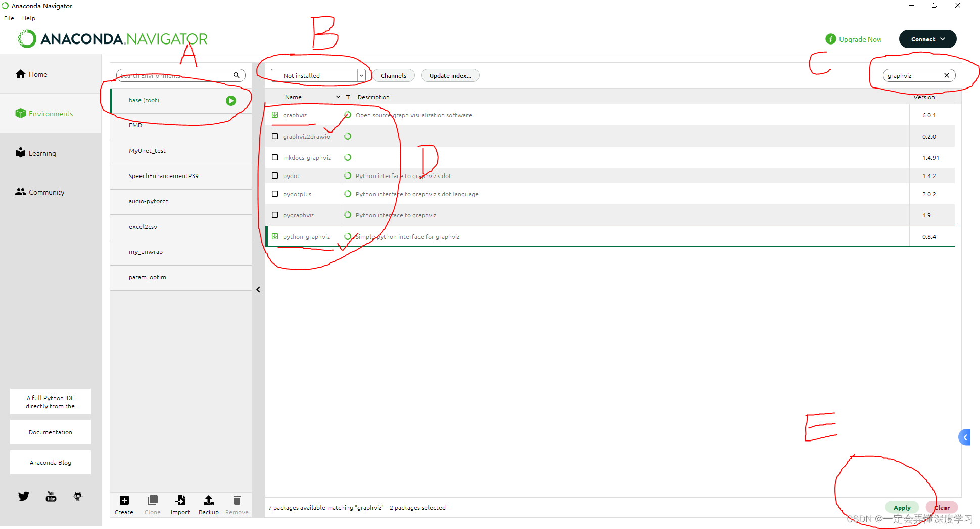Check the pydot package checkbox
The image size is (980, 529).
275,175
